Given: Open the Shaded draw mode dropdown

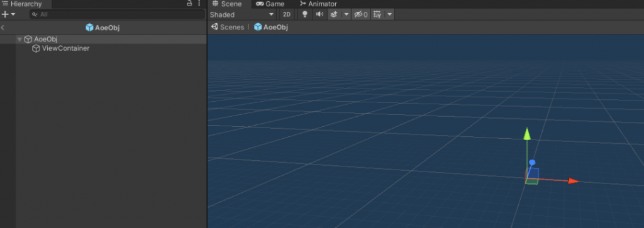Looking at the screenshot, I should (242, 14).
